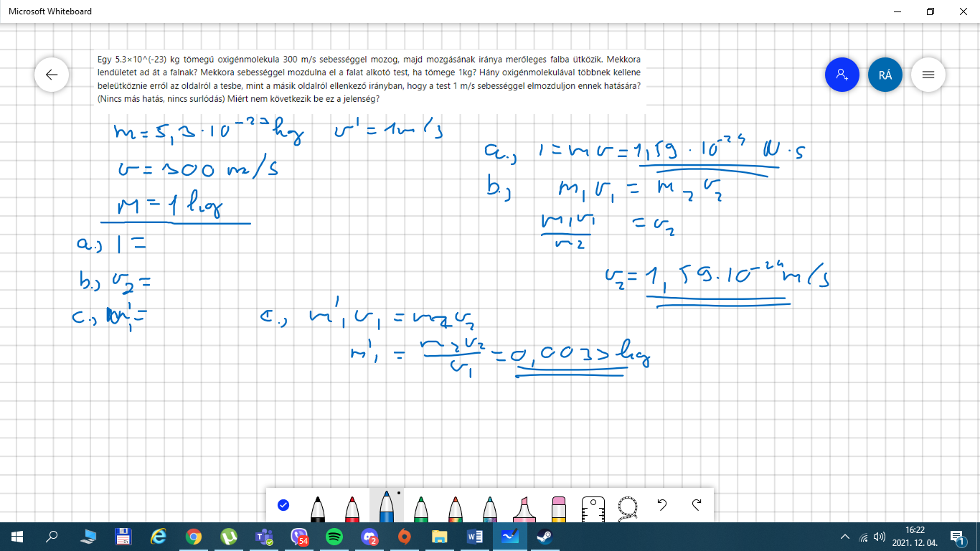Image resolution: width=980 pixels, height=551 pixels.
Task: Go back to the whiteboard list
Action: (x=52, y=75)
